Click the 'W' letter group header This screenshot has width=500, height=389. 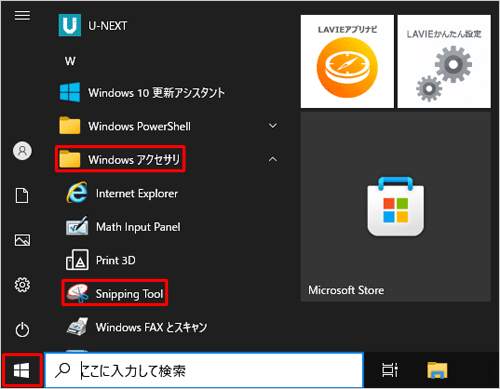tap(70, 61)
